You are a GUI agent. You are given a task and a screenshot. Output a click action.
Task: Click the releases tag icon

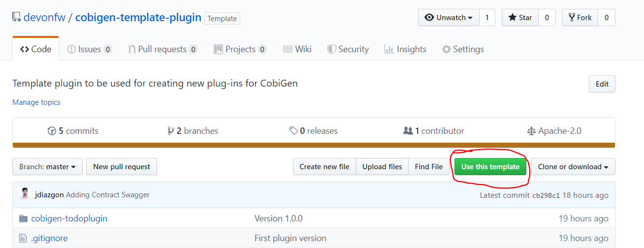[293, 131]
